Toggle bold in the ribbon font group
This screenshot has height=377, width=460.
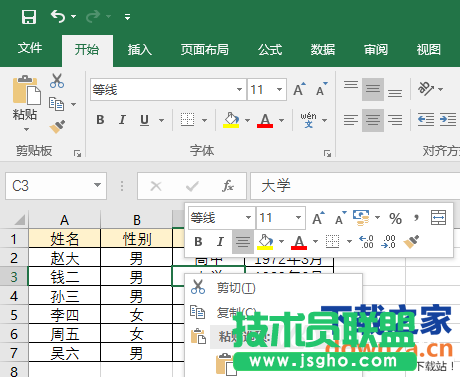(100, 120)
